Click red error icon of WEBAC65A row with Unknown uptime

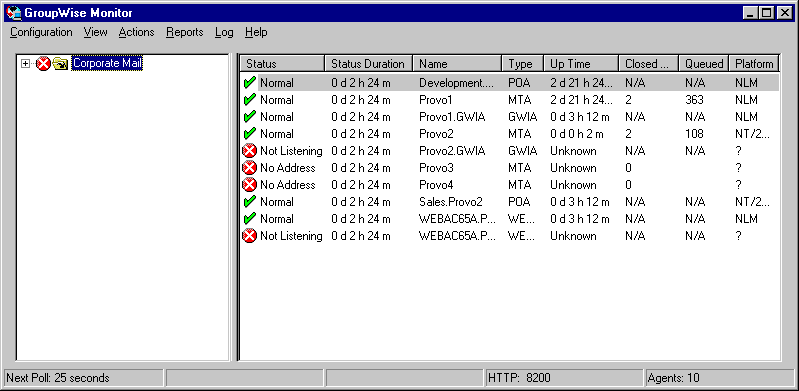(x=249, y=236)
